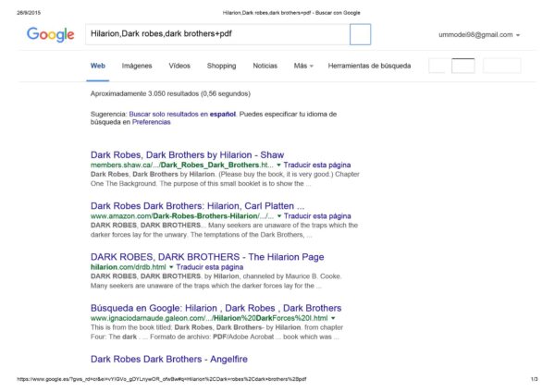This screenshot has height=392, width=555.
Task: Click the wide empty box at far right of tabs row
Action: coord(502,66)
